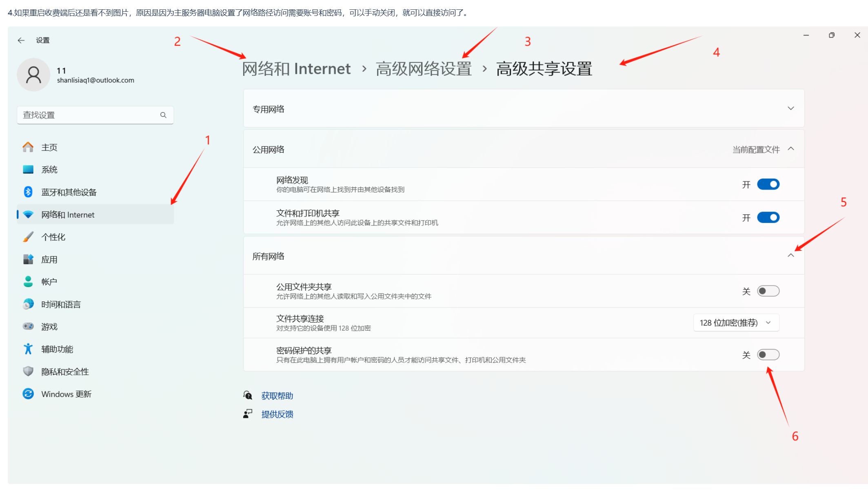The height and width of the screenshot is (495, 868).
Task: Click the Wi-Fi icon for 网络和 Internet
Action: 28,214
